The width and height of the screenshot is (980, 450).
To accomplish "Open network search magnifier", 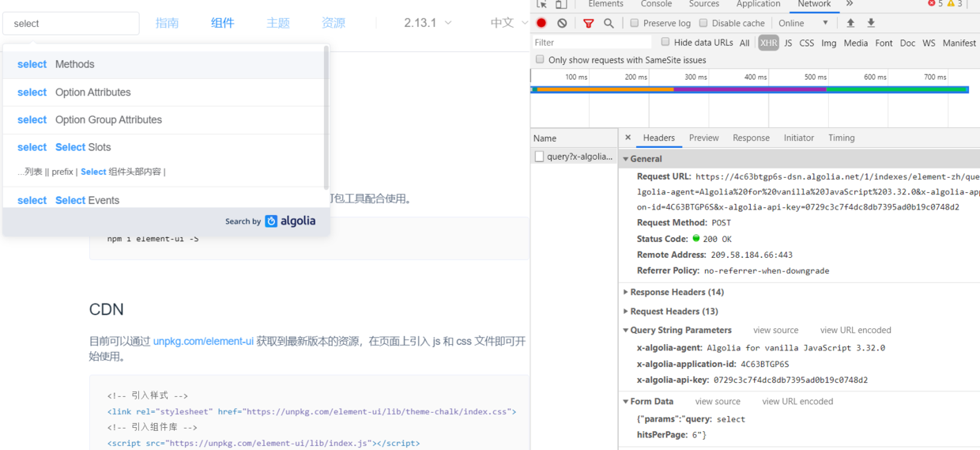I will click(609, 24).
